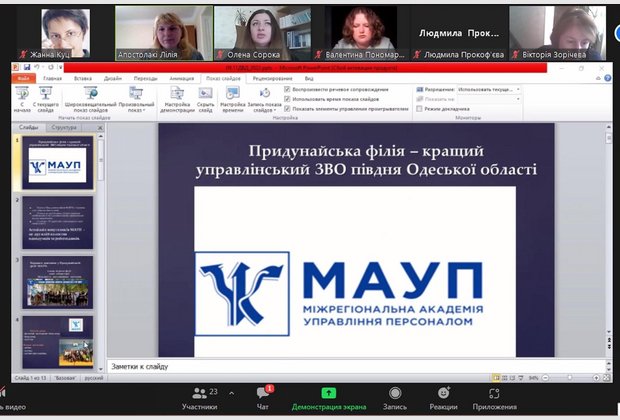Switch to Structure tab in slides pane
Screen dimensions: 620x420
click(64, 128)
